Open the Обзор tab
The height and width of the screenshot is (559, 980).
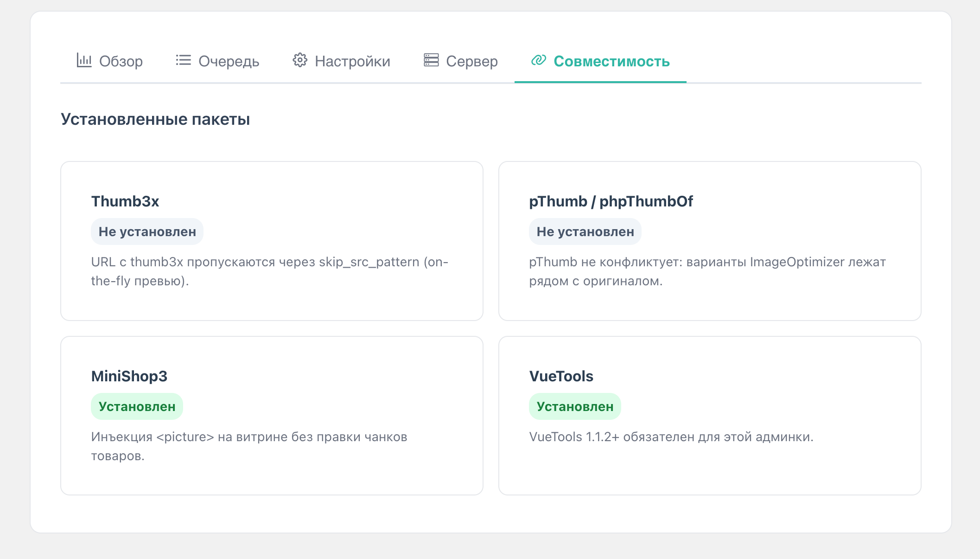tap(110, 61)
